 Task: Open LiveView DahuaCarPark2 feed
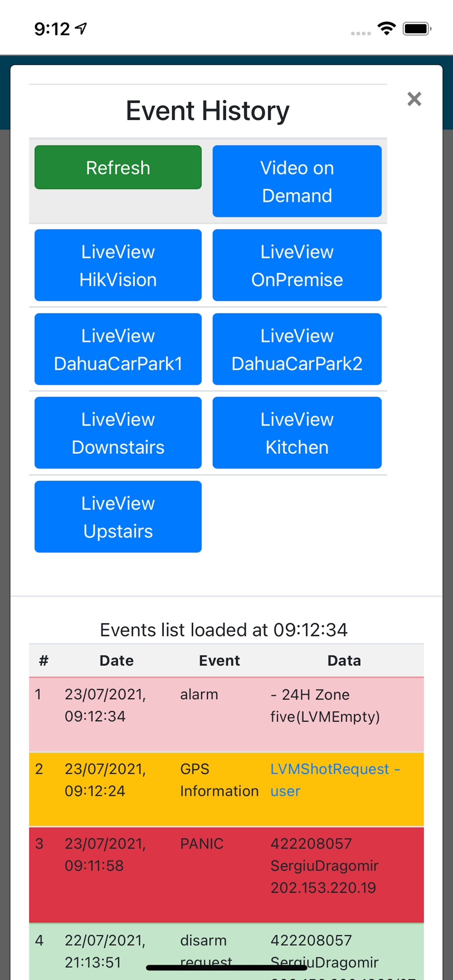(x=297, y=349)
